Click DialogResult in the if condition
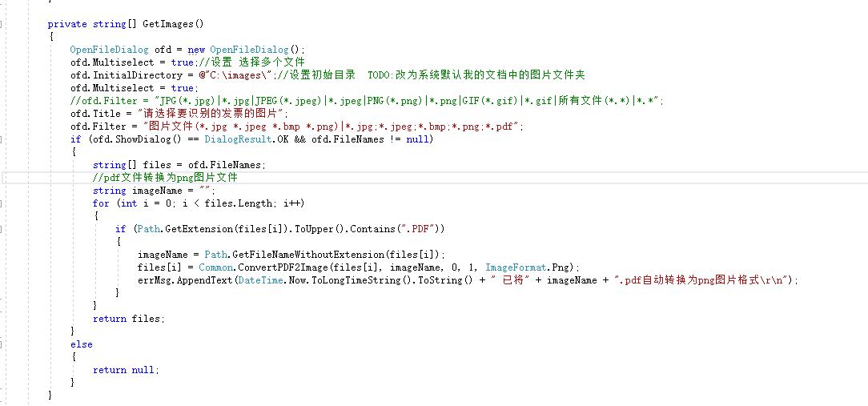 point(236,139)
